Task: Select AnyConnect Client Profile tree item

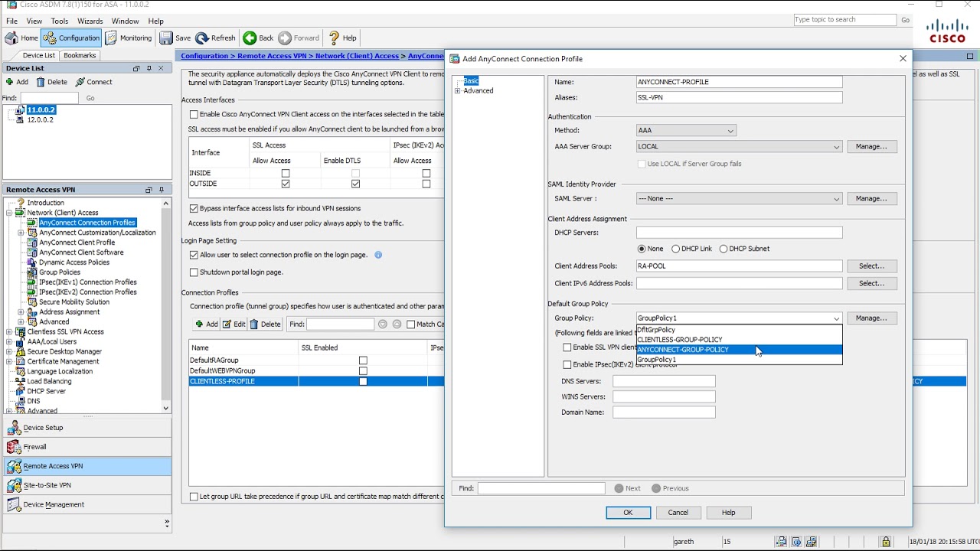Action: click(x=77, y=243)
